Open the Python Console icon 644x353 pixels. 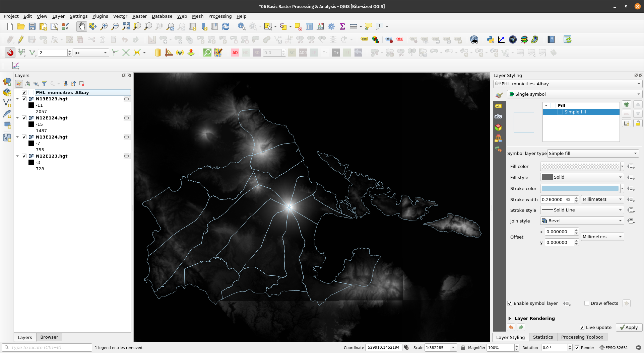pyautogui.click(x=491, y=39)
